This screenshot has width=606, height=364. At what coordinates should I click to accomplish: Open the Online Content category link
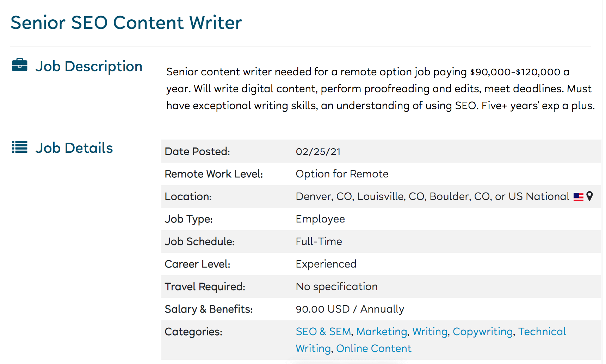click(x=373, y=349)
